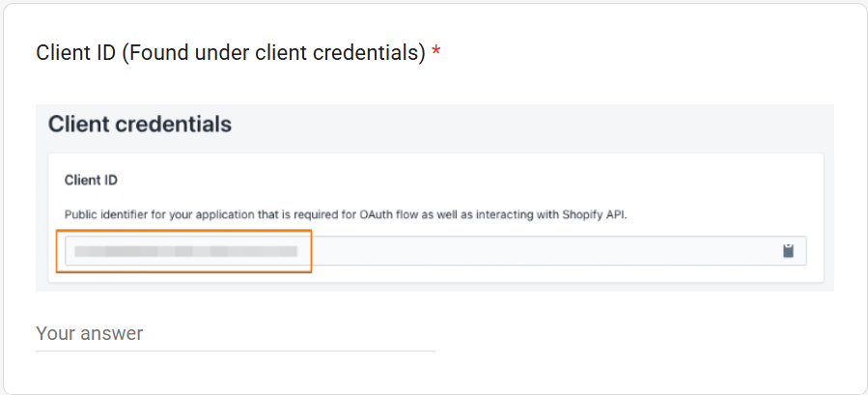The image size is (868, 395).
Task: Click the white Client ID card background
Action: [553, 180]
